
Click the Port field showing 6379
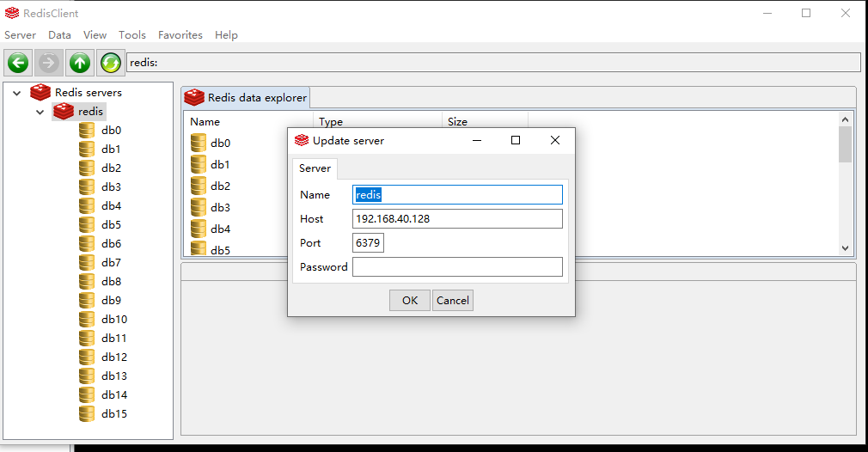tap(368, 243)
